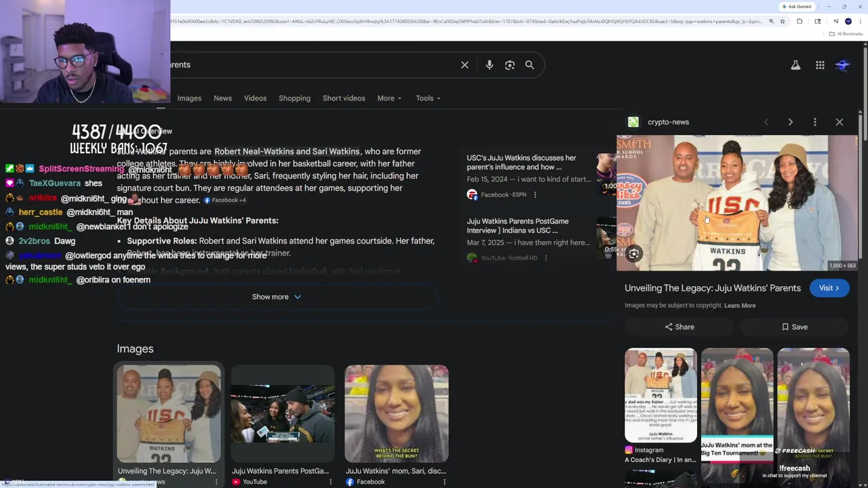Expand the More search filters dropdown
868x488 pixels.
389,98
